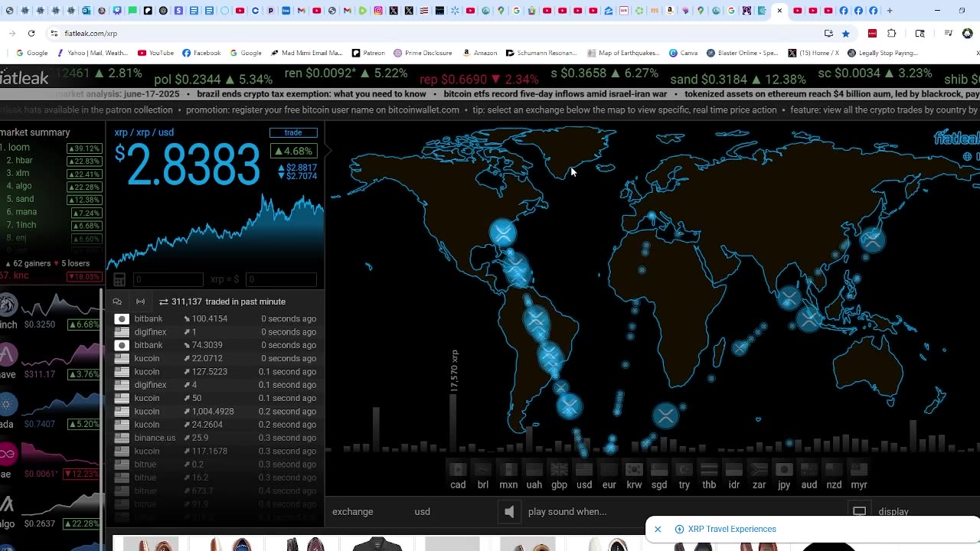Select the BRL currency flag
Image resolution: width=980 pixels, height=551 pixels.
(483, 470)
